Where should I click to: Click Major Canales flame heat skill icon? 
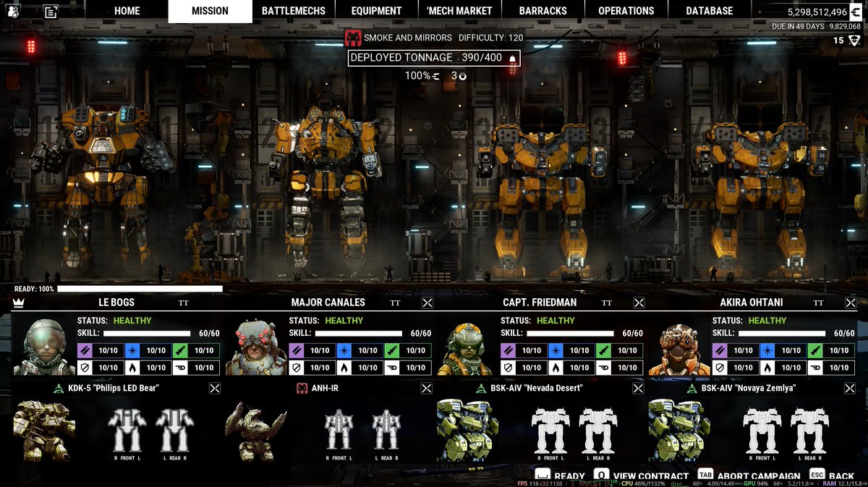tap(344, 368)
